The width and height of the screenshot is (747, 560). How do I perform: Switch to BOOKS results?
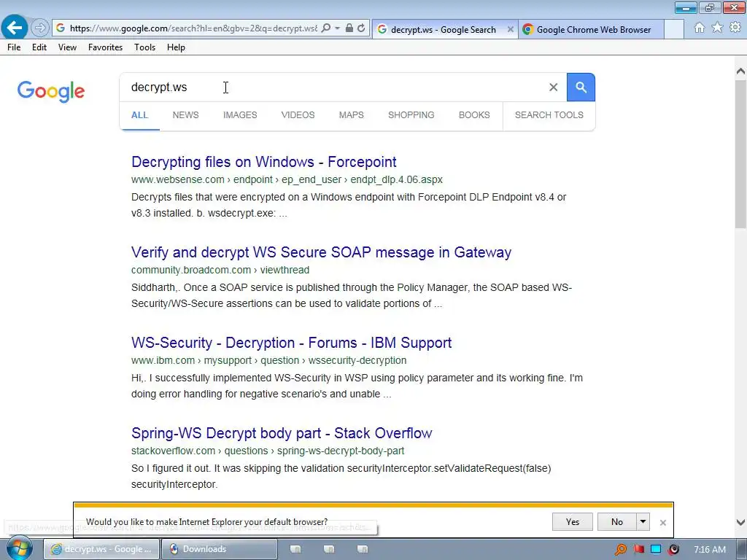[474, 115]
